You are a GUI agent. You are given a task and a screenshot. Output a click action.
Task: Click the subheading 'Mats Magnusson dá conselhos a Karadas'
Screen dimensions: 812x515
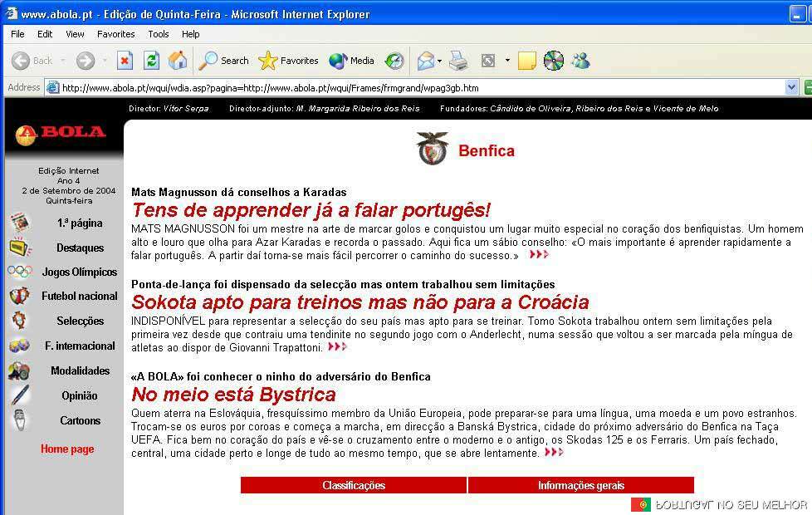239,192
